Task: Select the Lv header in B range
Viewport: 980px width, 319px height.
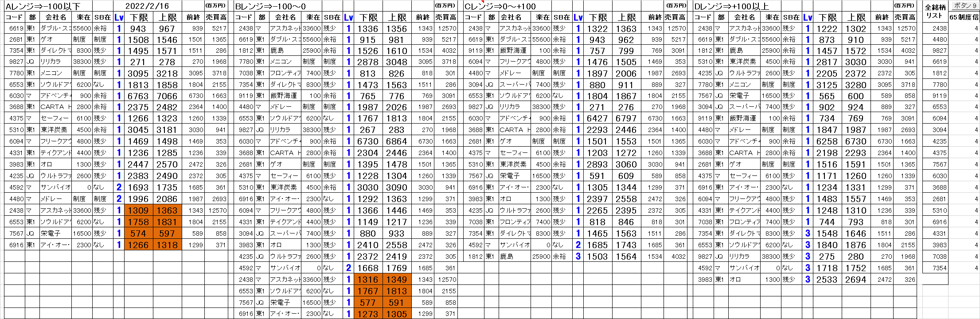Action: click(x=348, y=17)
